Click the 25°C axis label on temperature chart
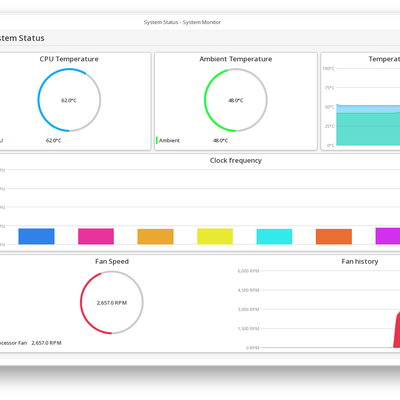 pyautogui.click(x=330, y=126)
